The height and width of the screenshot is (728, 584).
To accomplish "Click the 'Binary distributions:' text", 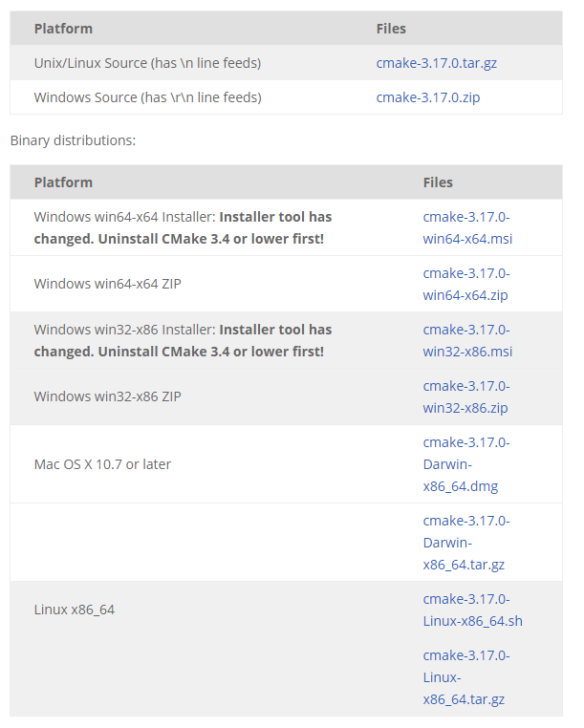I will 73,140.
